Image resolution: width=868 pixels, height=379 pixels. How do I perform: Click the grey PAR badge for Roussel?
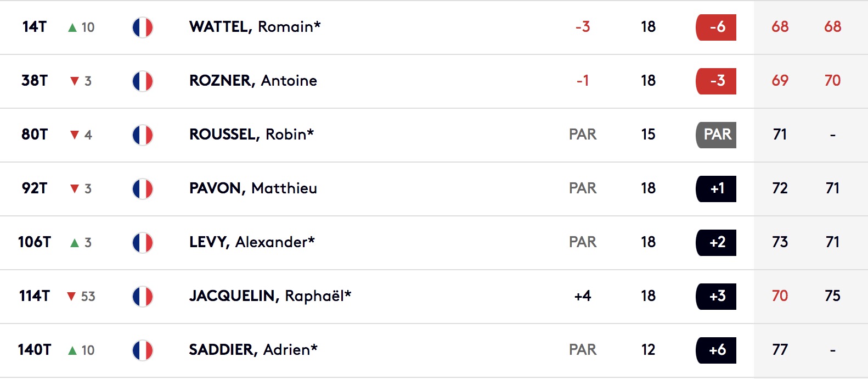click(716, 135)
